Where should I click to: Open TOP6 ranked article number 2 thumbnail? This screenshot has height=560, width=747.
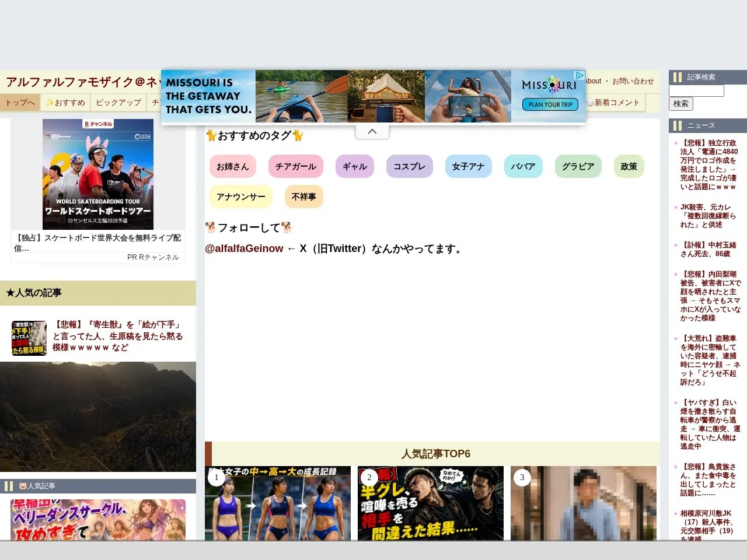pos(431,503)
